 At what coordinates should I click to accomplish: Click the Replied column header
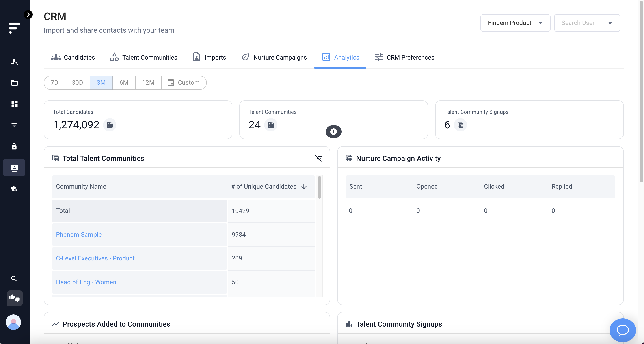[x=562, y=186]
